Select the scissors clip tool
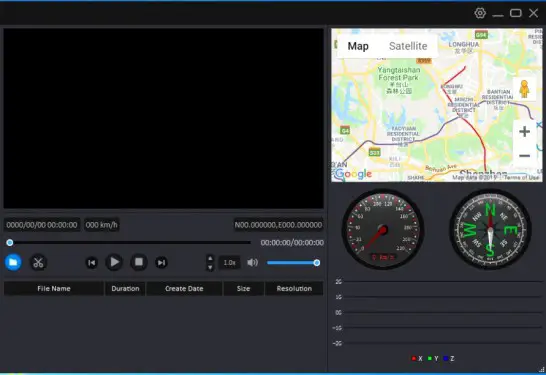Viewport: 546px width, 375px height. point(38,262)
